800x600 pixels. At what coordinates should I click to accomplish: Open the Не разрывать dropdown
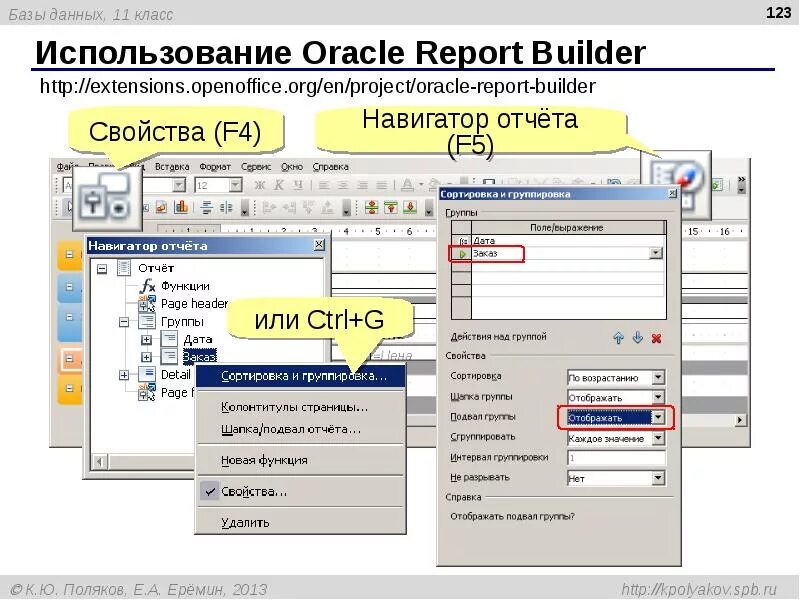click(658, 478)
